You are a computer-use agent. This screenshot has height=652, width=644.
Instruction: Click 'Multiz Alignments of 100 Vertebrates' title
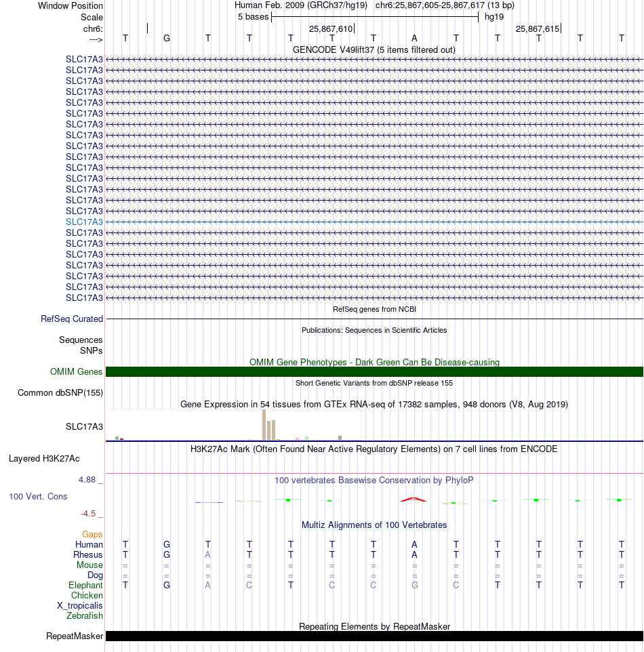(374, 525)
